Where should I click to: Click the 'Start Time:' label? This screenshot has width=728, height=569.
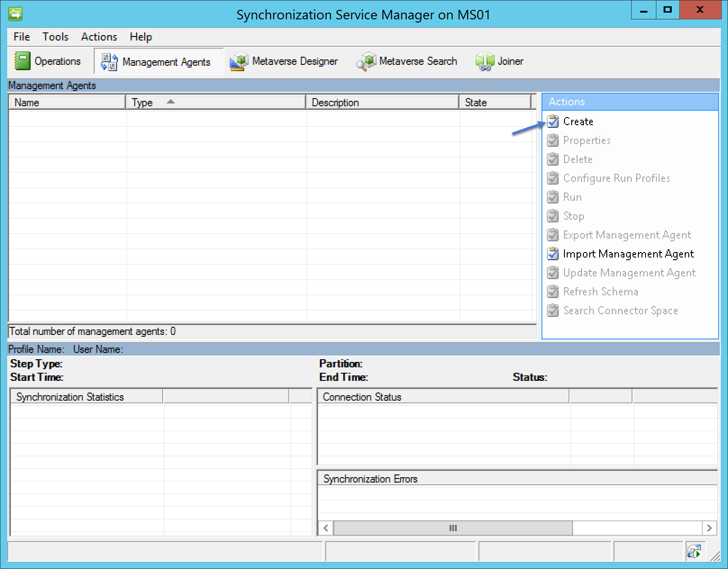[x=37, y=377]
